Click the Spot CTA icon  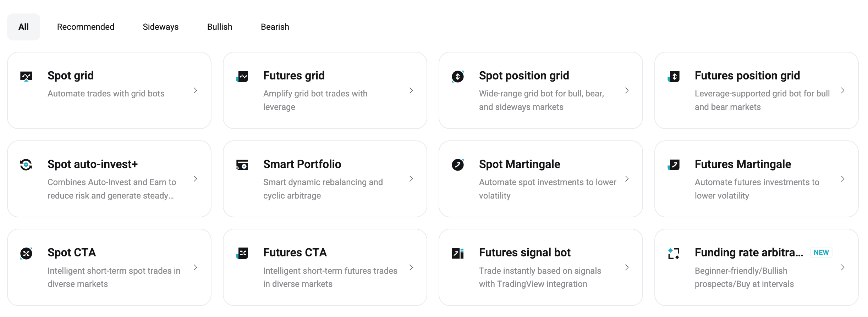(26, 253)
